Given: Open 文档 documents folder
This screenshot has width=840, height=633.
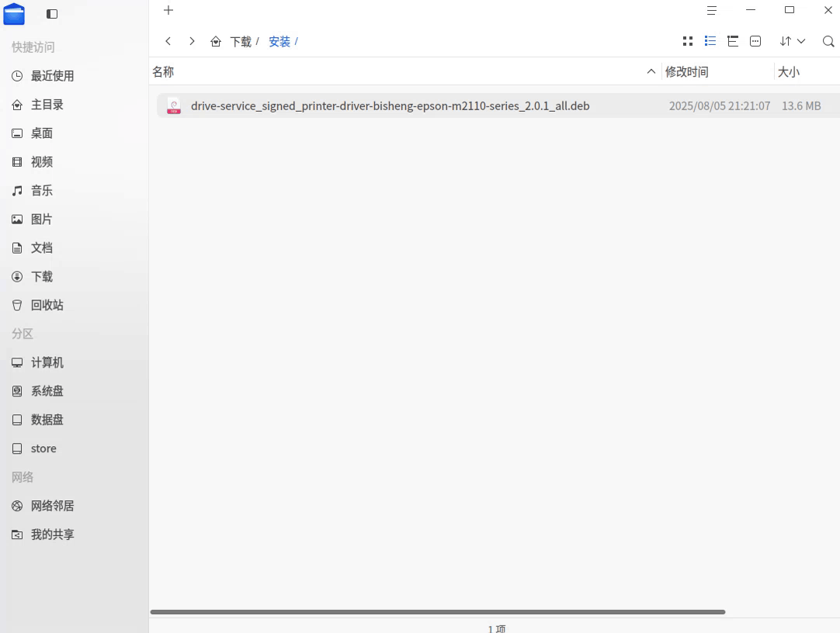Looking at the screenshot, I should [42, 247].
